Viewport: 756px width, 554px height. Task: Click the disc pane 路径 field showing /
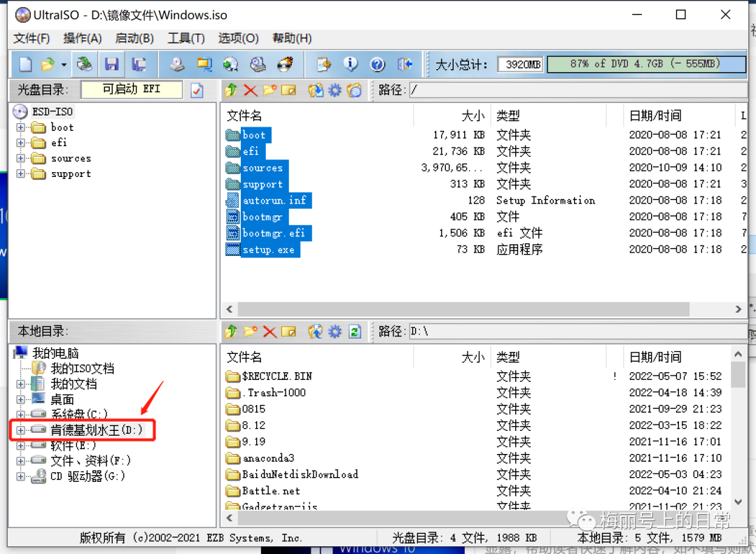click(x=578, y=90)
